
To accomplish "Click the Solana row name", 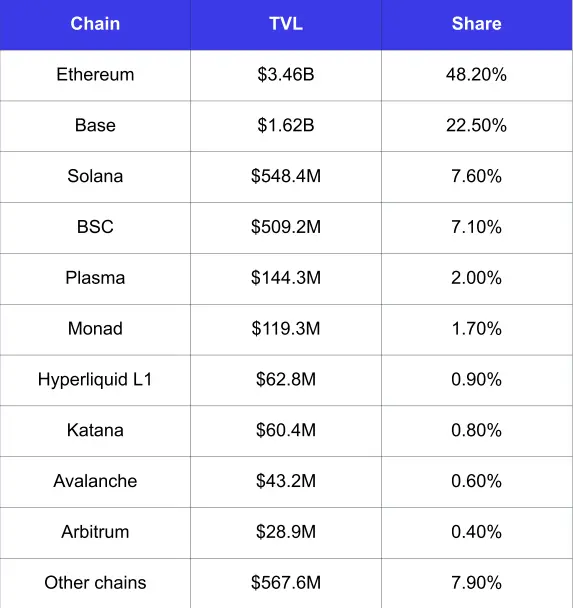I will point(95,176).
